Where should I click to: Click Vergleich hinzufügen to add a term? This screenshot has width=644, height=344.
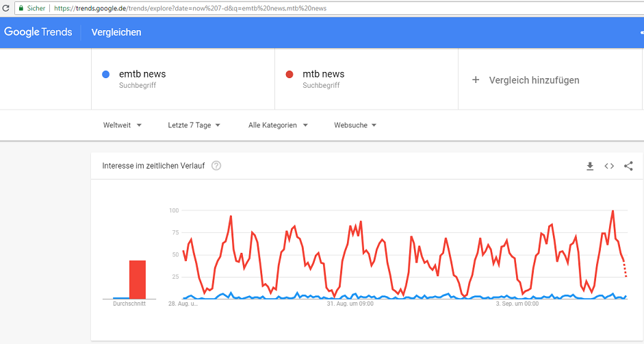(x=534, y=80)
